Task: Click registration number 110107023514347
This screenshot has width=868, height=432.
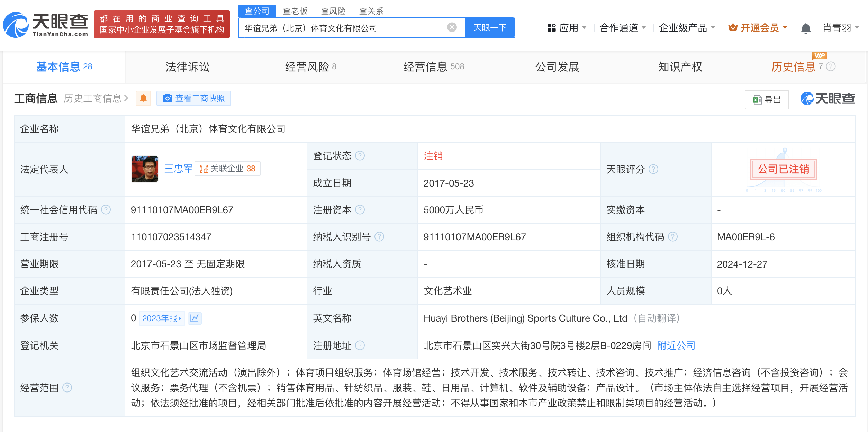Action: [x=171, y=237]
